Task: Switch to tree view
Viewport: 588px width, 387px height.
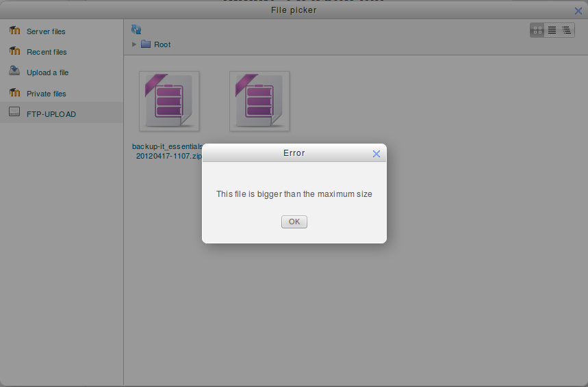Action: pos(566,30)
